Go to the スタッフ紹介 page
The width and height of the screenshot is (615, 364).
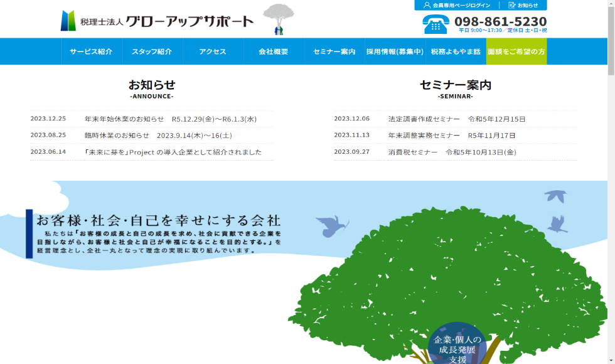(x=152, y=51)
